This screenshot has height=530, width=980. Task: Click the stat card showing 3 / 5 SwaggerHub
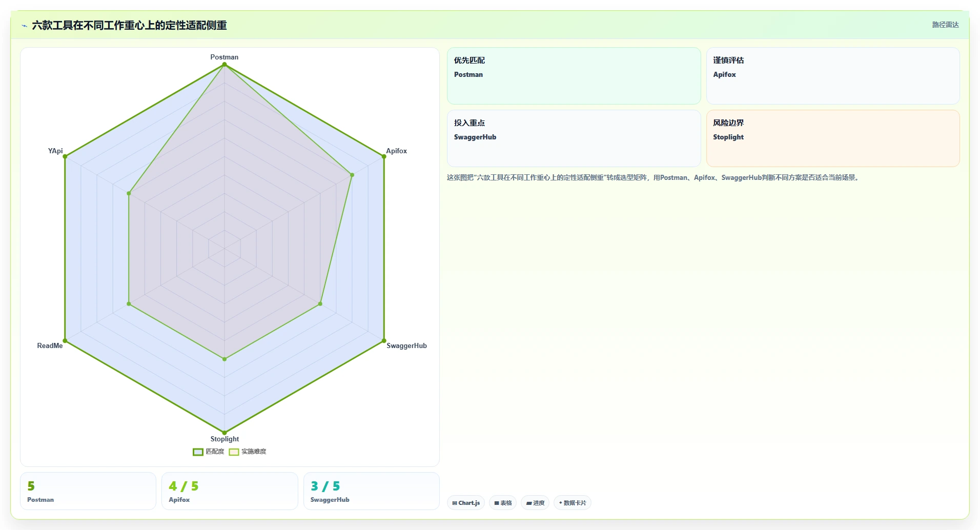pyautogui.click(x=372, y=491)
